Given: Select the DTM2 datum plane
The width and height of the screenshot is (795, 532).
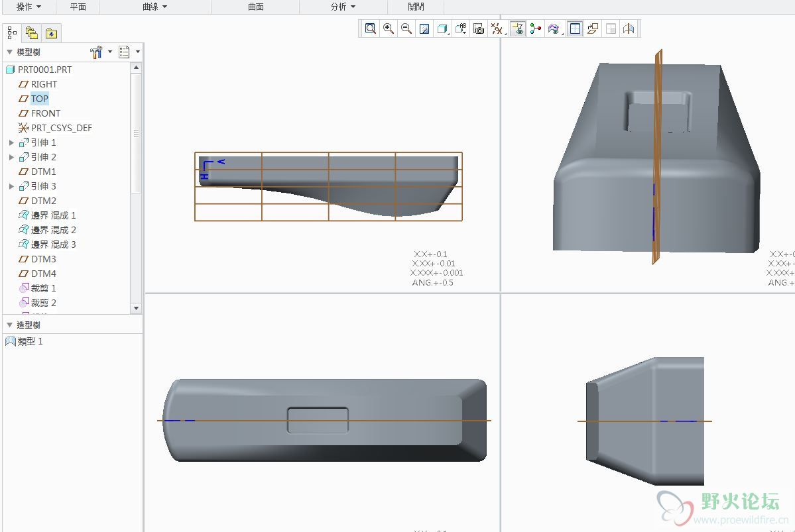Looking at the screenshot, I should pyautogui.click(x=38, y=201).
